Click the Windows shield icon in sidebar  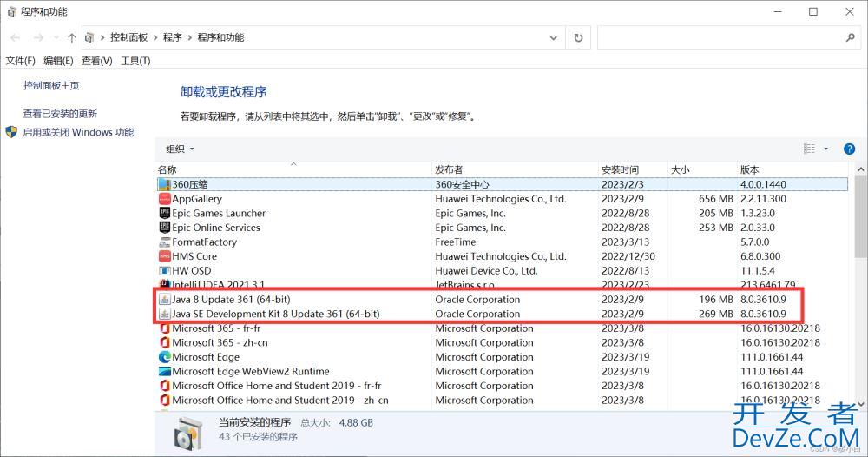click(x=11, y=132)
